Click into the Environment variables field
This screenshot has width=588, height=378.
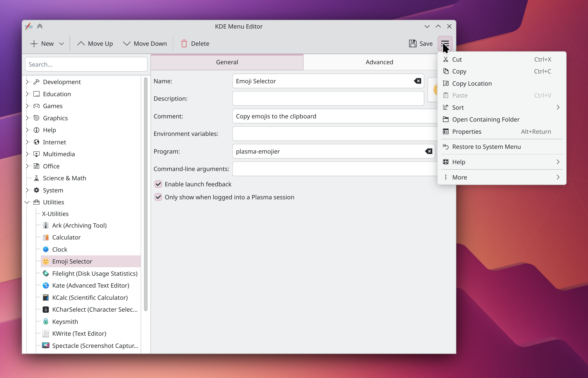335,134
